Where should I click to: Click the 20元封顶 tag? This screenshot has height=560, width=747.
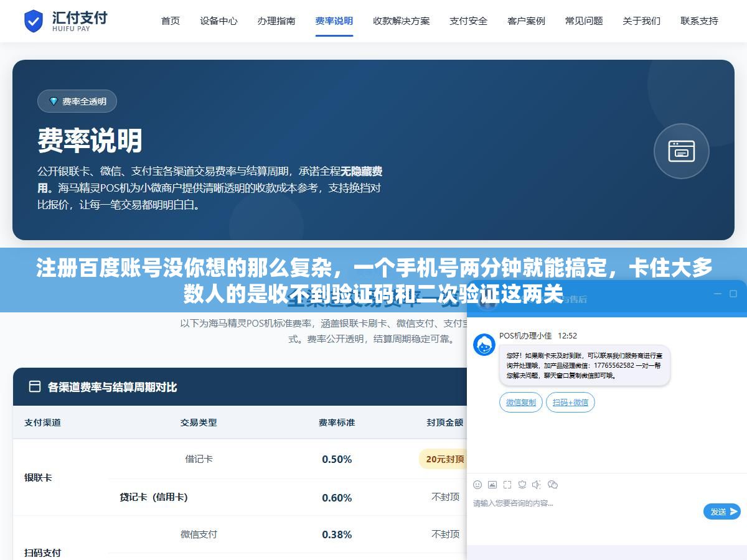[443, 459]
